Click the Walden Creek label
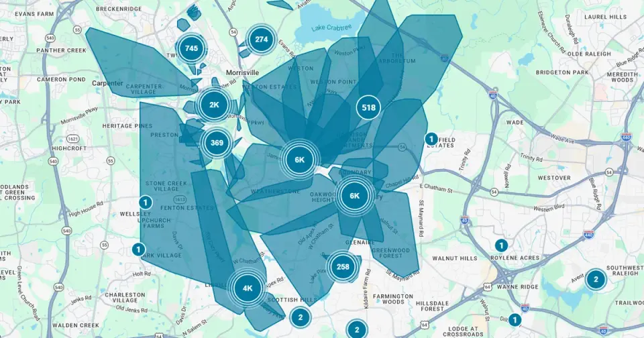644x338 pixels. [76, 325]
